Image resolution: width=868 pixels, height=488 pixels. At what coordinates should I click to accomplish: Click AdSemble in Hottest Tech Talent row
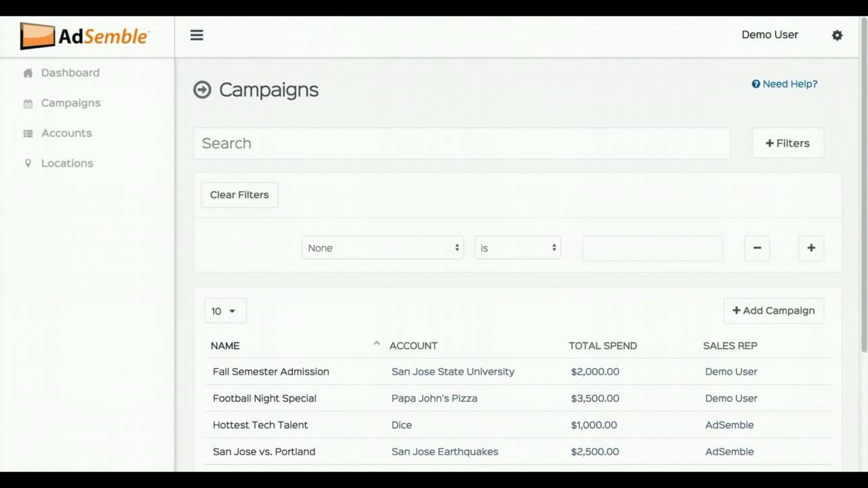coord(730,425)
